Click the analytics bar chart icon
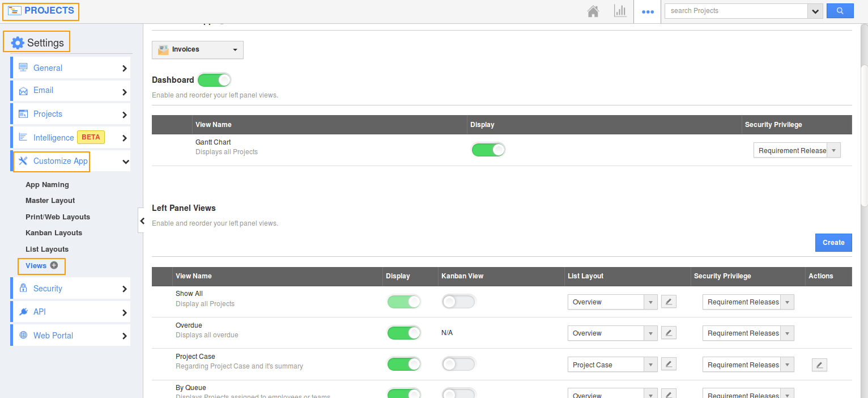Viewport: 868px width, 398px height. pyautogui.click(x=620, y=11)
